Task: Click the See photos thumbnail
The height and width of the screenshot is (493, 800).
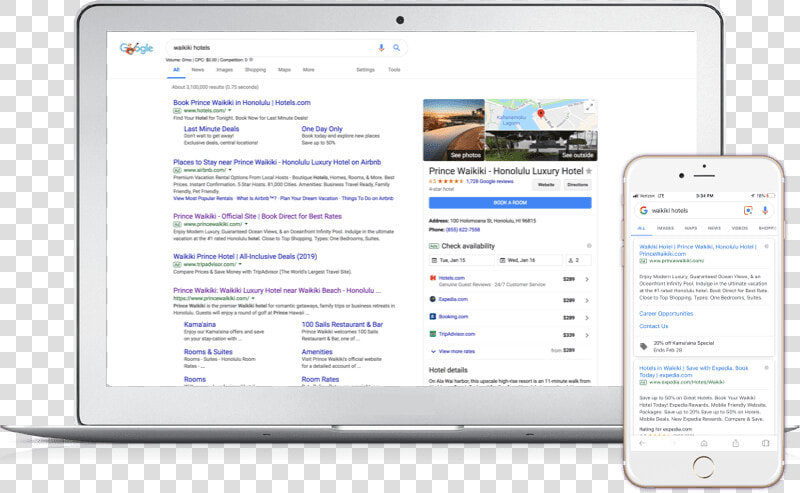Action: click(x=454, y=130)
